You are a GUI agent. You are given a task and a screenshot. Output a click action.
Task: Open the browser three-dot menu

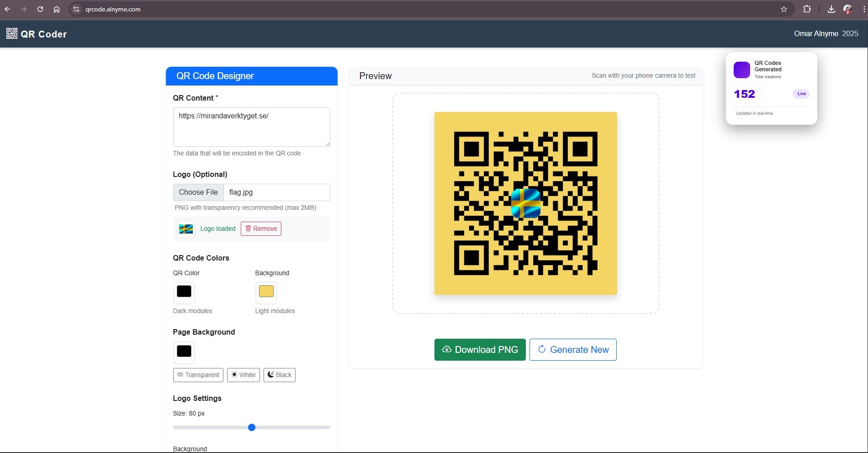pos(863,9)
